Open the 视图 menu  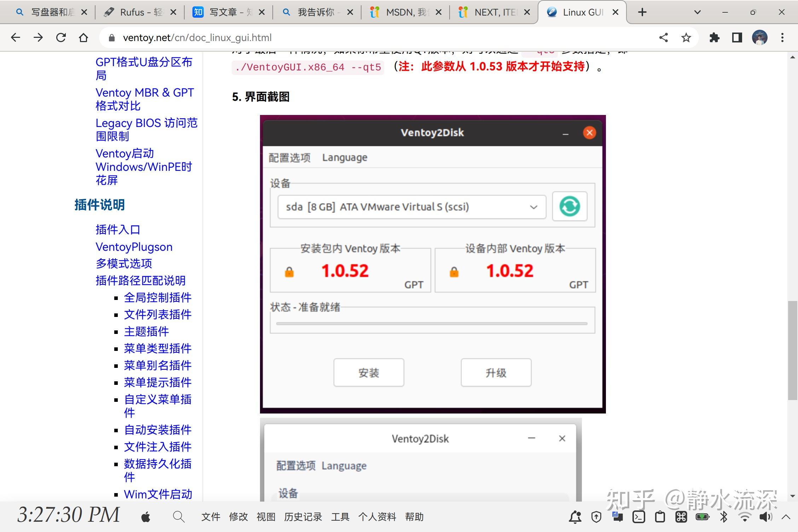266,517
